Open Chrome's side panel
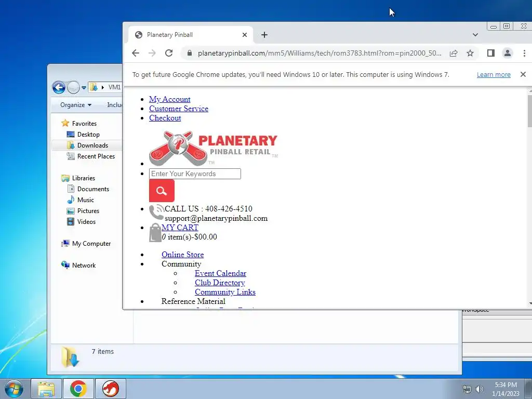This screenshot has height=399, width=532. tap(490, 53)
